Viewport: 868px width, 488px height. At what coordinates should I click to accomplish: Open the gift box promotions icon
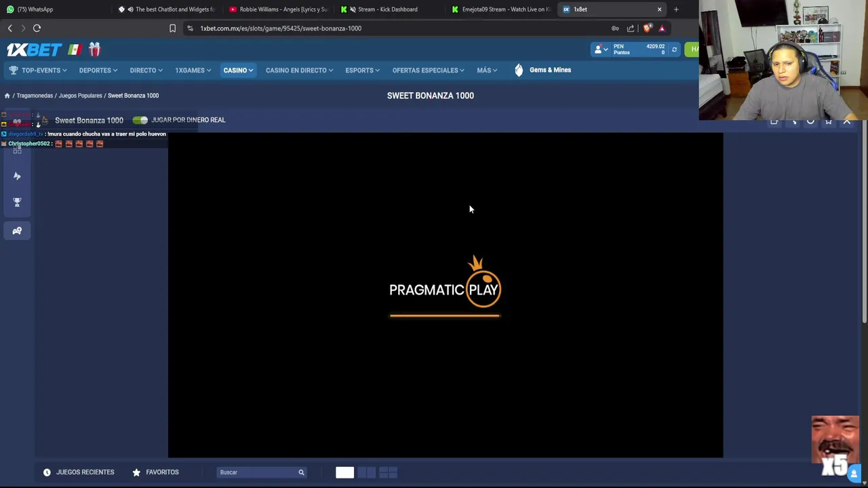click(94, 49)
